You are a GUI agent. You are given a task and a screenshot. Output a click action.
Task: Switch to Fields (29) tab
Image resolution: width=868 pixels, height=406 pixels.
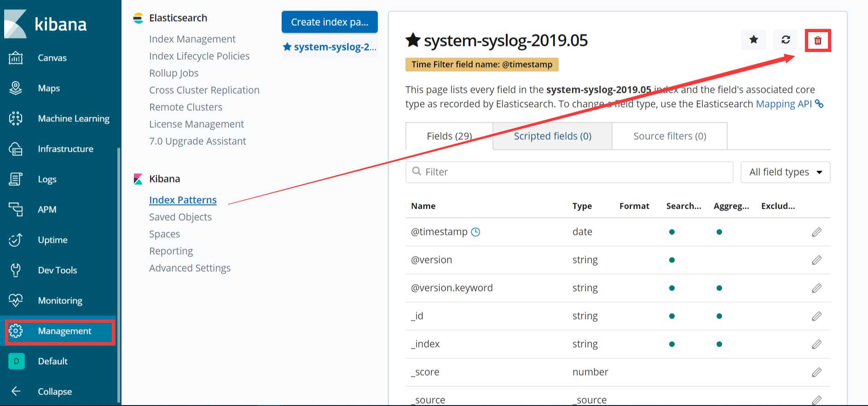(449, 136)
